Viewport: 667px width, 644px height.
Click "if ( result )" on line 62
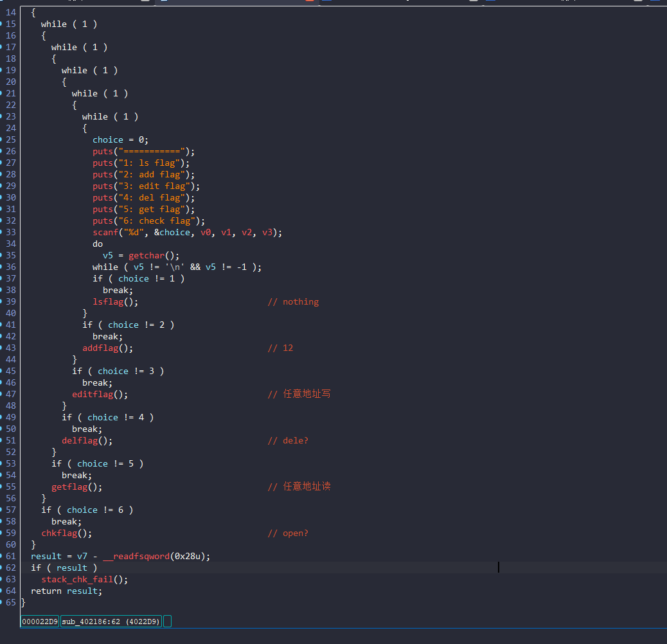64,568
